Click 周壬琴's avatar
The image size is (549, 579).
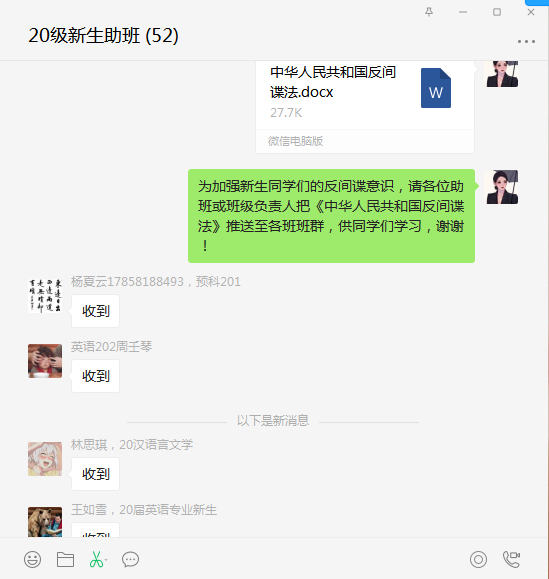click(x=45, y=361)
